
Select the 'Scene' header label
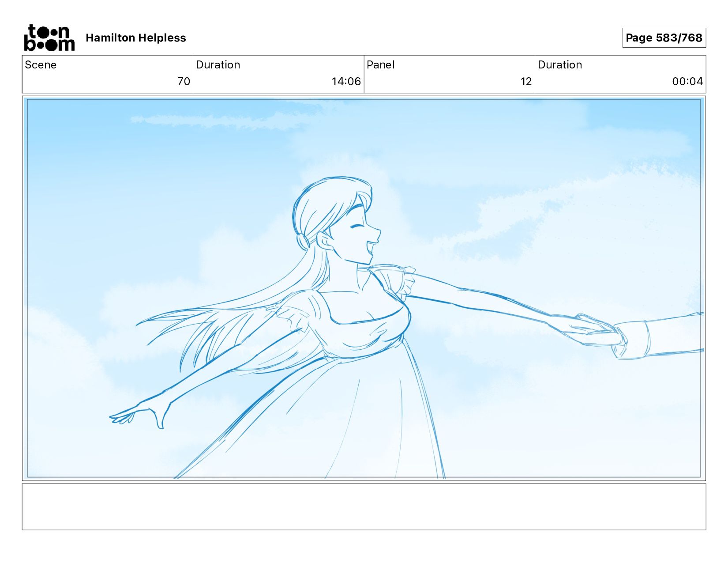tap(41, 65)
